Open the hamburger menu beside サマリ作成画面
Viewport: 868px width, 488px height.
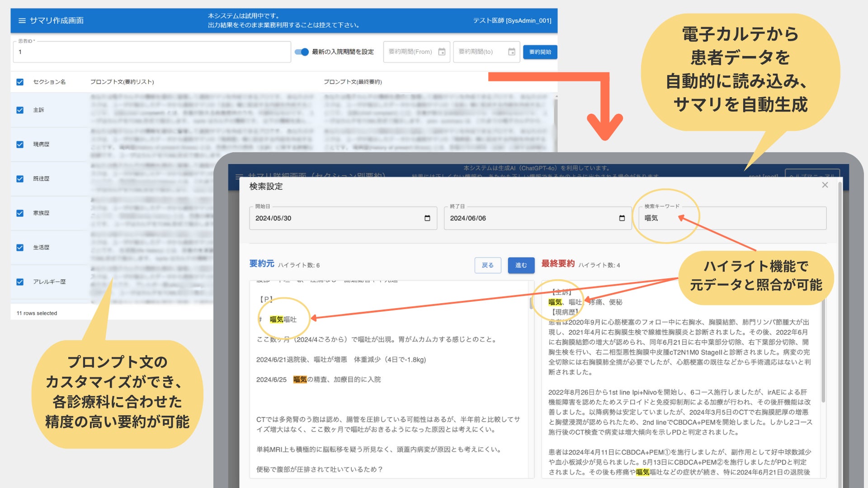pos(22,21)
